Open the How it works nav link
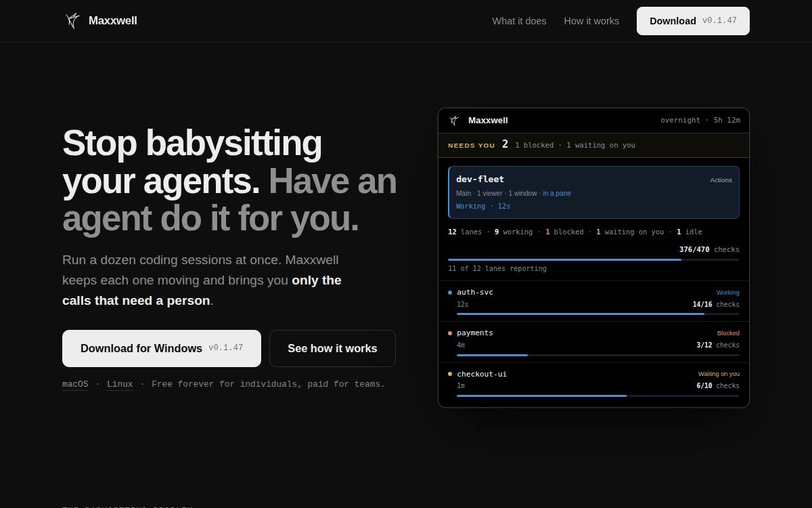The image size is (812, 508). click(591, 21)
